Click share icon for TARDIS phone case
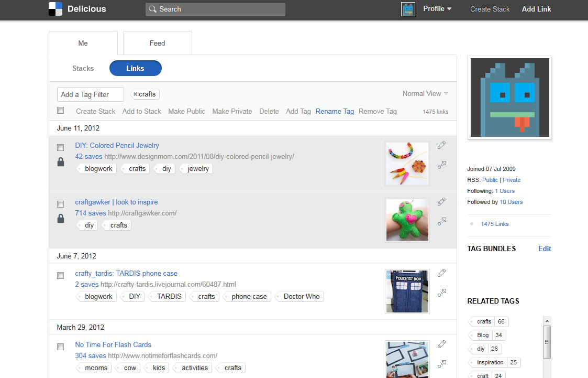 pos(442,293)
